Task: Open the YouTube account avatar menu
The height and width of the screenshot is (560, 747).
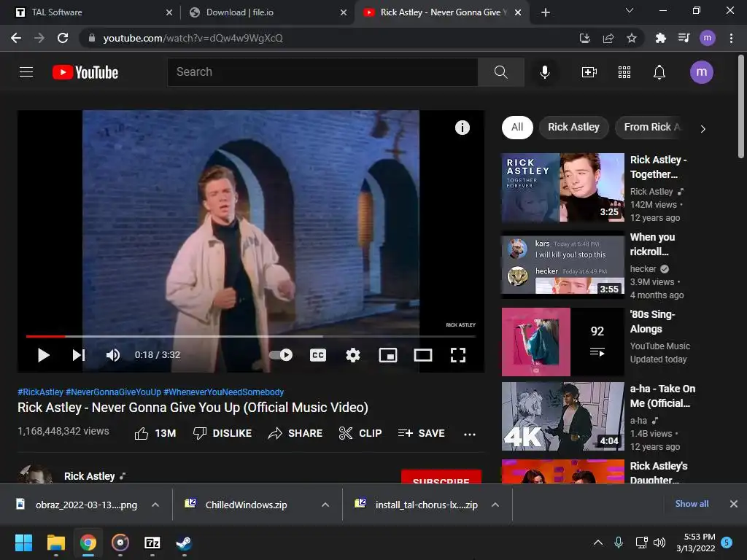Action: point(701,72)
